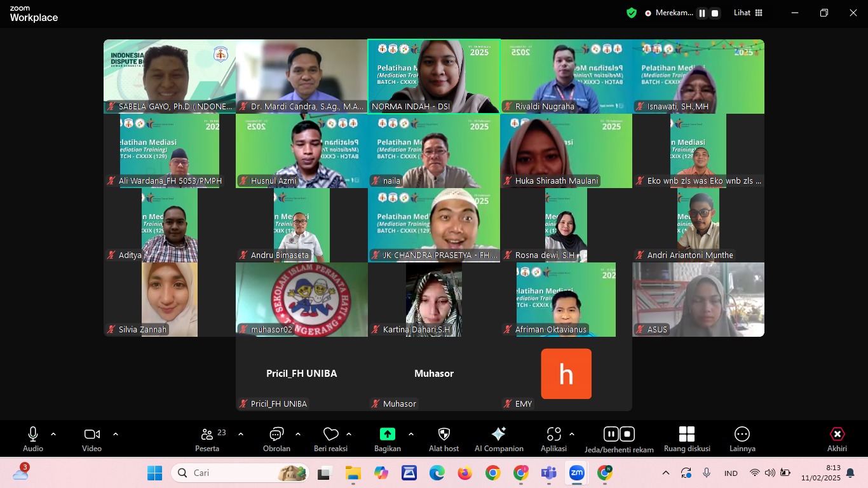Pause recording in the top status bar
The height and width of the screenshot is (488, 868).
702,13
